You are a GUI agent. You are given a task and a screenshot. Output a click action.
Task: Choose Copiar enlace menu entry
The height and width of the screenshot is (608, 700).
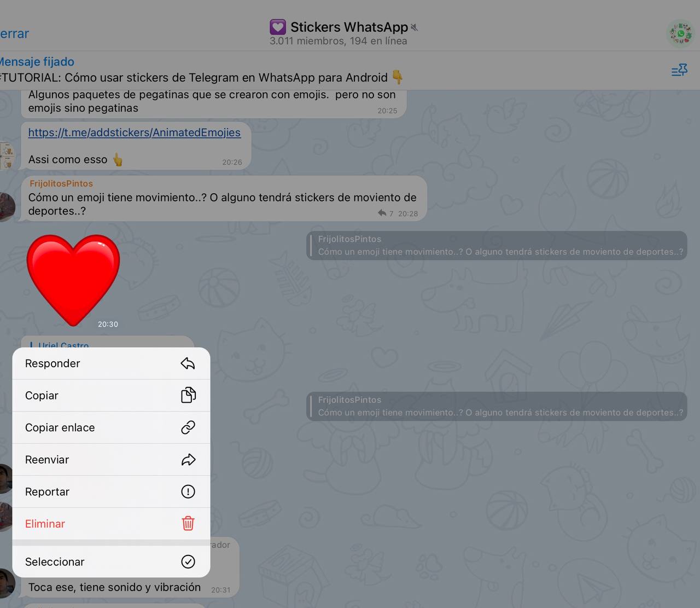tap(112, 427)
